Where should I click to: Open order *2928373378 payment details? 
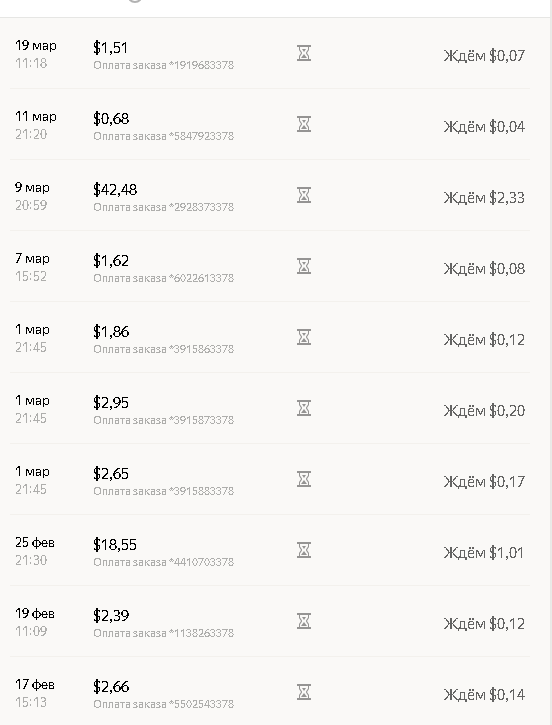point(164,207)
